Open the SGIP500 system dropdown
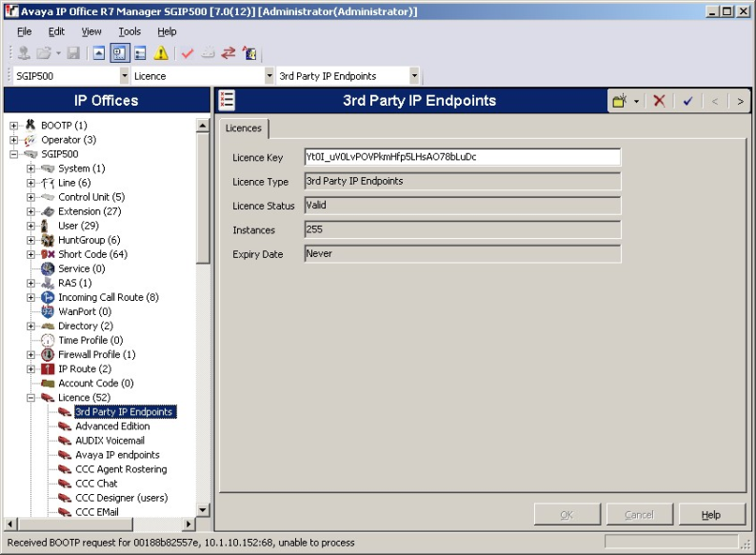 [x=125, y=76]
